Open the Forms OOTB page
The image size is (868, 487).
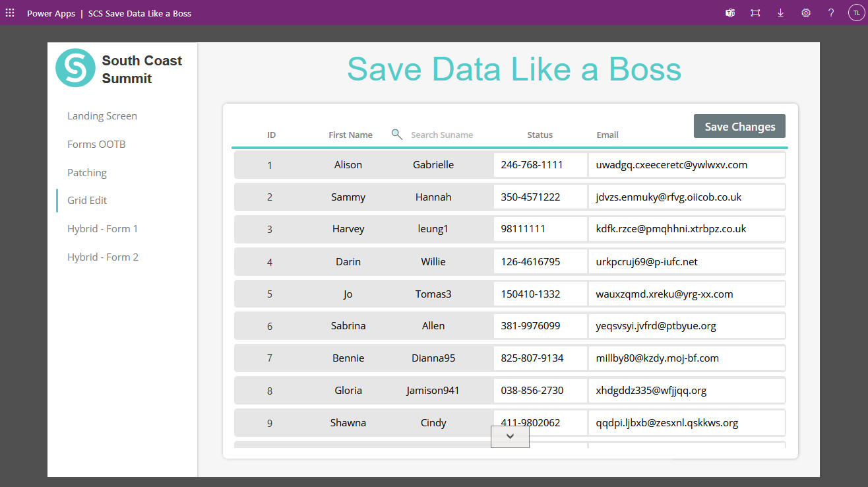click(96, 144)
